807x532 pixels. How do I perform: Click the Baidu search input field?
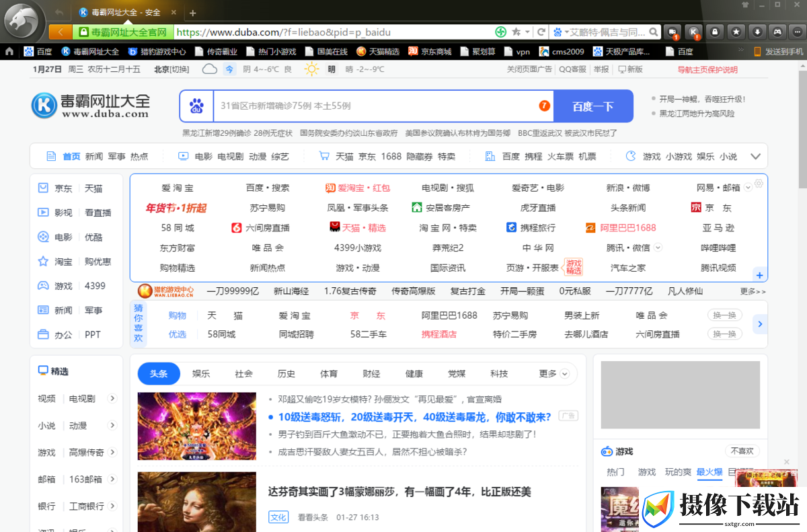[383, 106]
